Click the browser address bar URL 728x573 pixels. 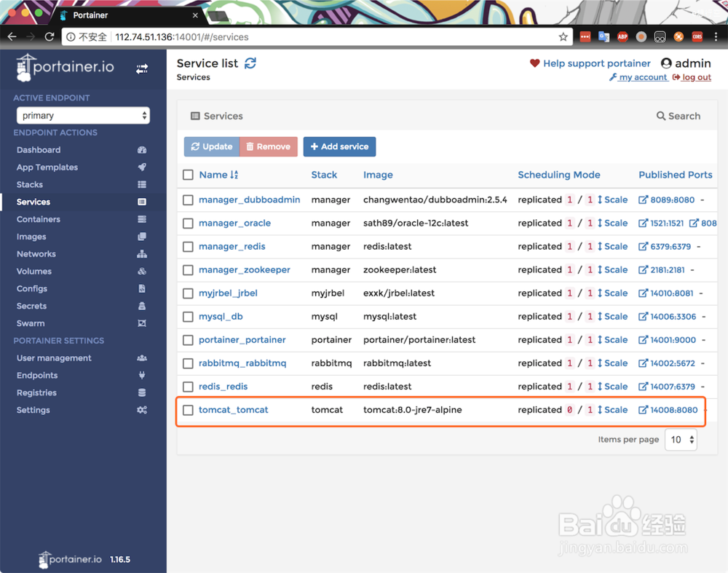pos(181,36)
